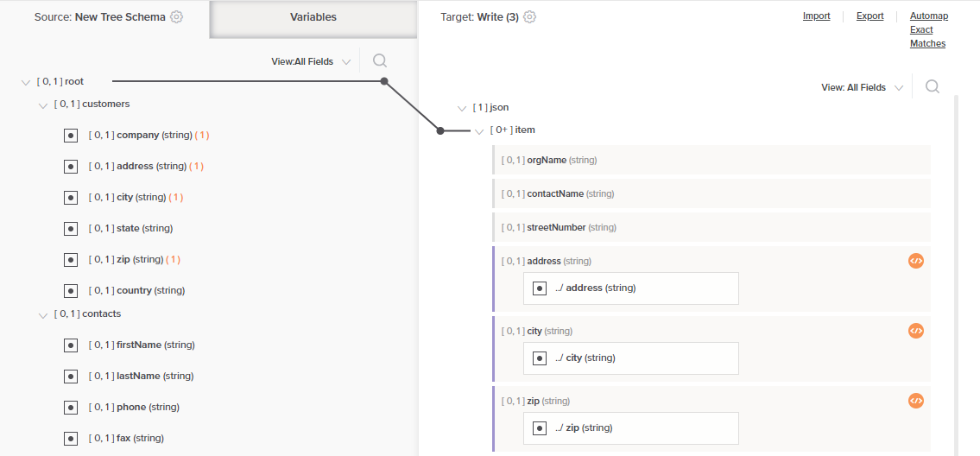
Task: Select the lastName source field icon
Action: pyautogui.click(x=71, y=377)
